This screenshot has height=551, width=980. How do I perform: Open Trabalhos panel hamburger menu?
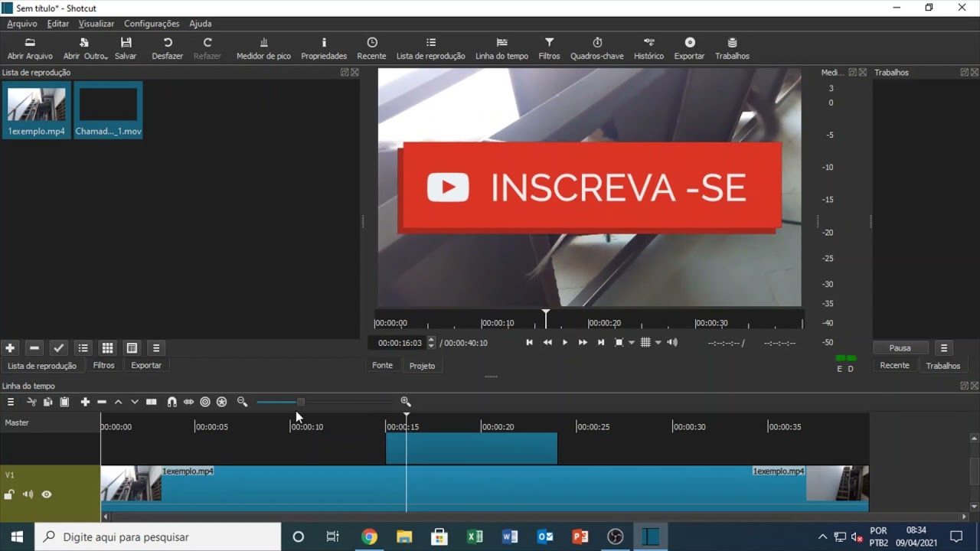(x=944, y=348)
